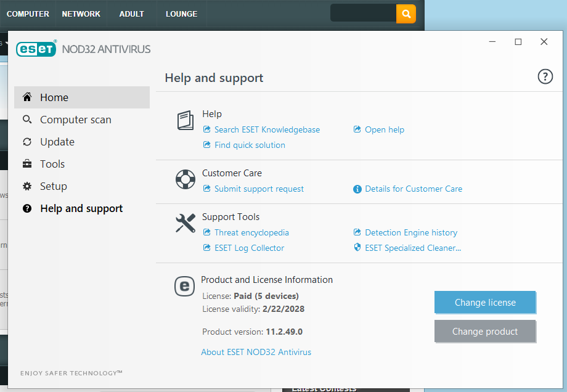The image size is (567, 392).
Task: Open ESET Specialized Cleaner link
Action: coord(413,248)
